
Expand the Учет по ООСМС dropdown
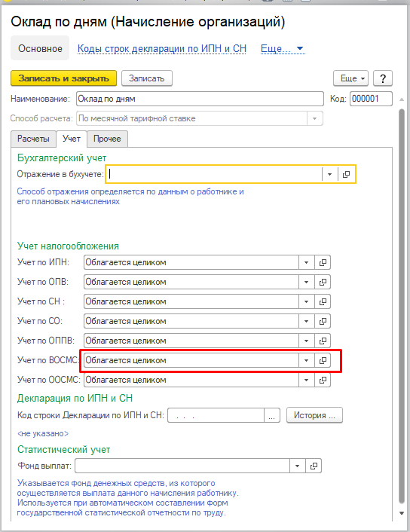click(307, 380)
